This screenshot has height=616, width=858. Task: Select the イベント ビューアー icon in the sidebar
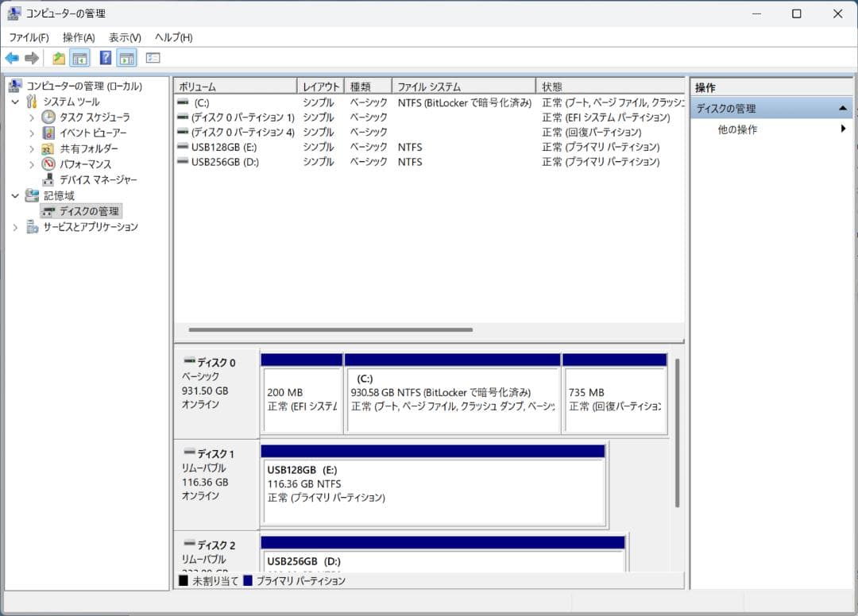[x=48, y=133]
